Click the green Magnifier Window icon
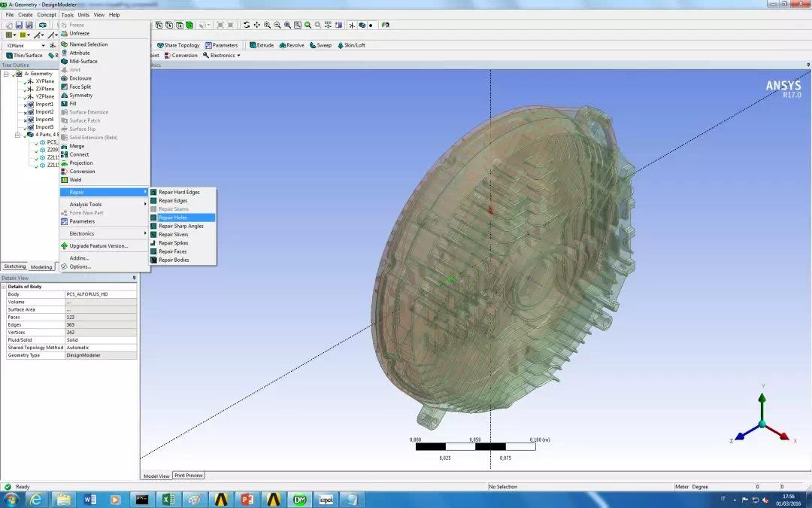 308,25
